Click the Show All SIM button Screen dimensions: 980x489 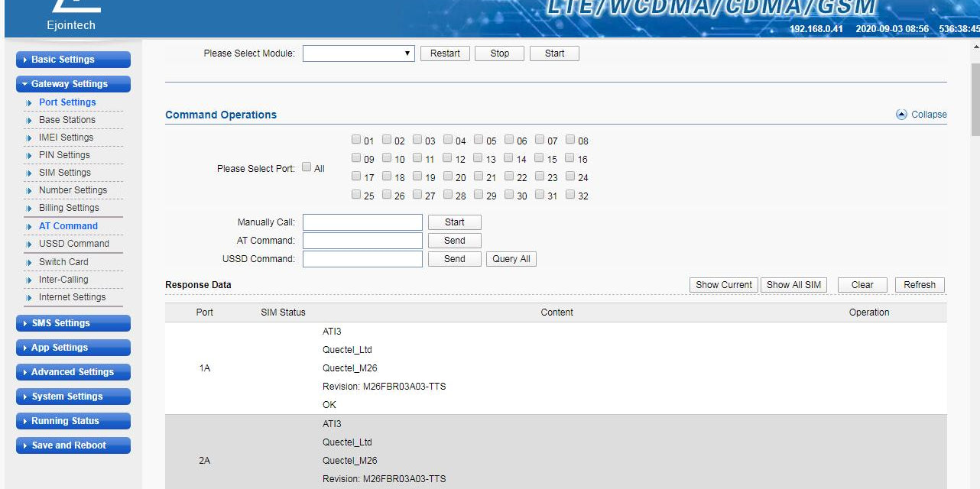(x=793, y=285)
